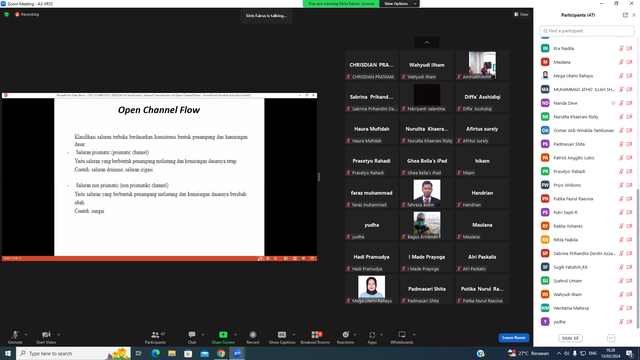Toggle Padmasari Shita's camera icon in list
640x360 pixels.
629,144
